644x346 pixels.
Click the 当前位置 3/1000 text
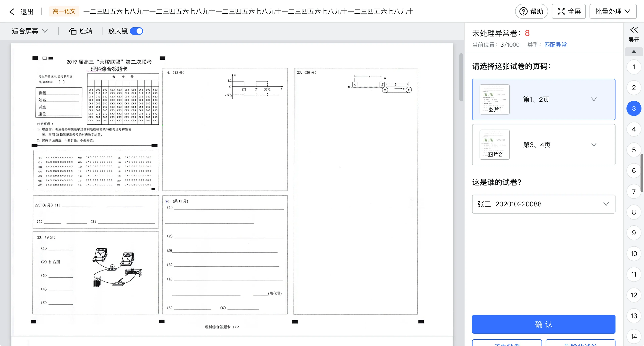496,45
